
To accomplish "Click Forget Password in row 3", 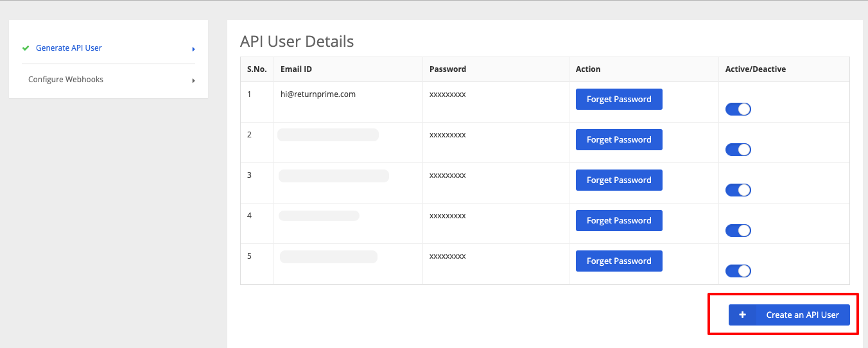I will pyautogui.click(x=619, y=180).
